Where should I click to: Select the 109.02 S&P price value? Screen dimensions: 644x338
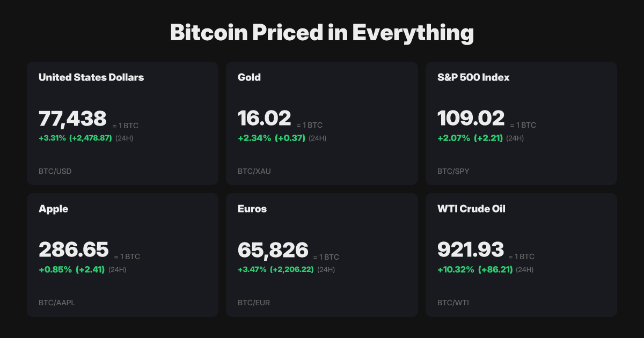tap(471, 119)
